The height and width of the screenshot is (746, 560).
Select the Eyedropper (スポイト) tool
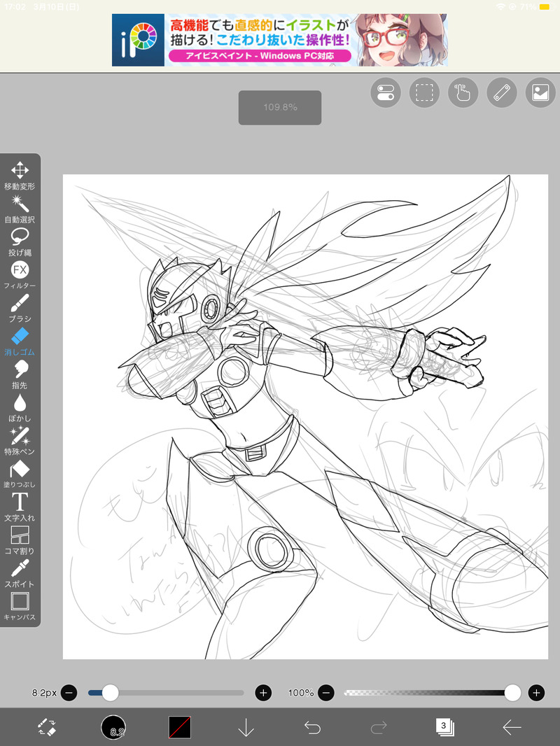point(20,574)
